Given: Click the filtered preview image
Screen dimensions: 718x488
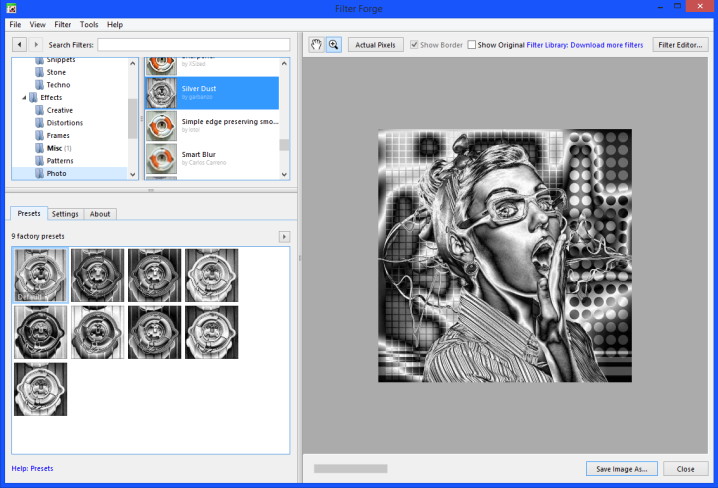Looking at the screenshot, I should 505,255.
